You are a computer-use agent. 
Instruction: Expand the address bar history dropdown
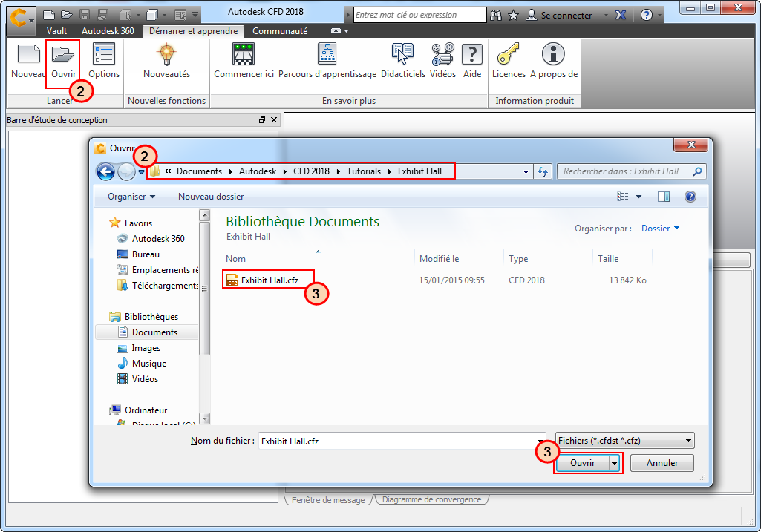pos(526,171)
